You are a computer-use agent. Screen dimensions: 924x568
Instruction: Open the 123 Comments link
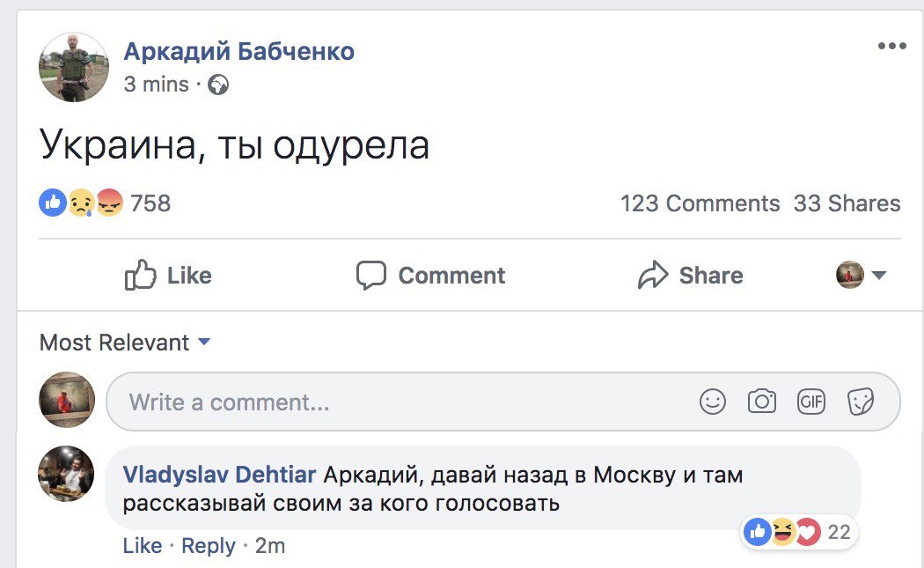pos(700,203)
